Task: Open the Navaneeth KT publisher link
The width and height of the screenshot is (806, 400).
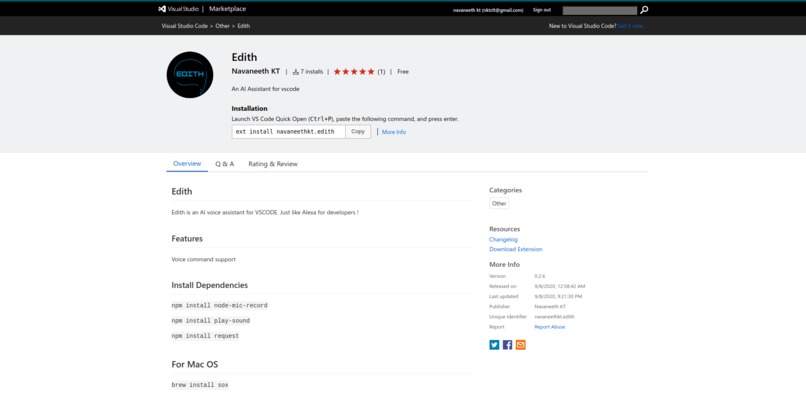Action: pos(255,71)
